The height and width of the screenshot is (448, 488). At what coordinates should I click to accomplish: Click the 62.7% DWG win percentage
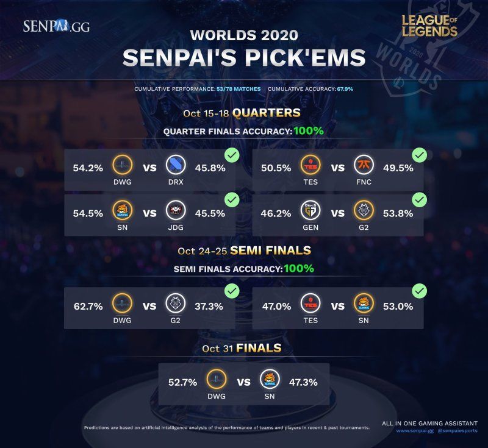(x=88, y=306)
